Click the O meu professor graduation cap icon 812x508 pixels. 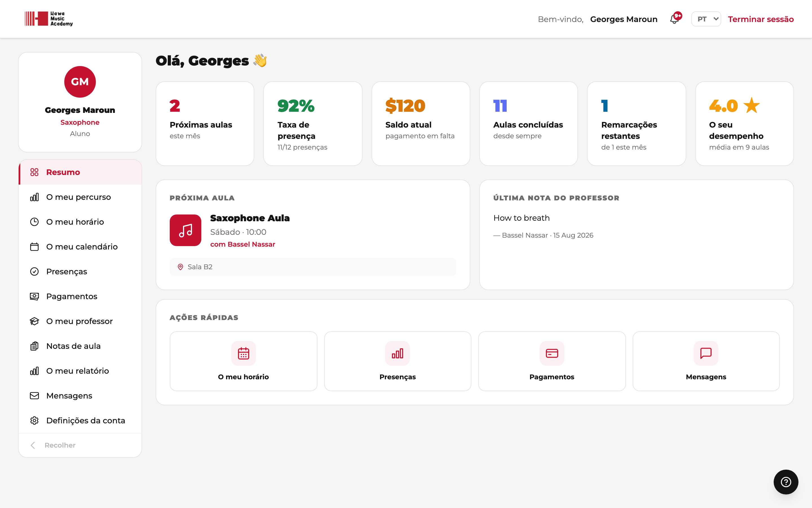click(x=34, y=321)
